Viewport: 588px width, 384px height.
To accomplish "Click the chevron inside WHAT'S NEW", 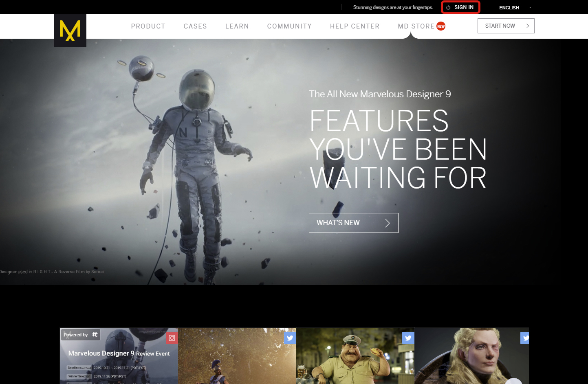I will (388, 223).
